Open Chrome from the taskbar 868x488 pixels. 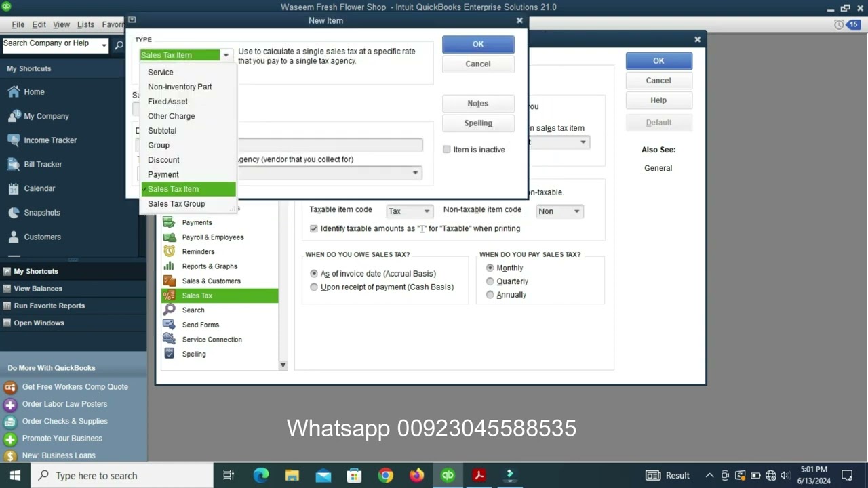[386, 475]
